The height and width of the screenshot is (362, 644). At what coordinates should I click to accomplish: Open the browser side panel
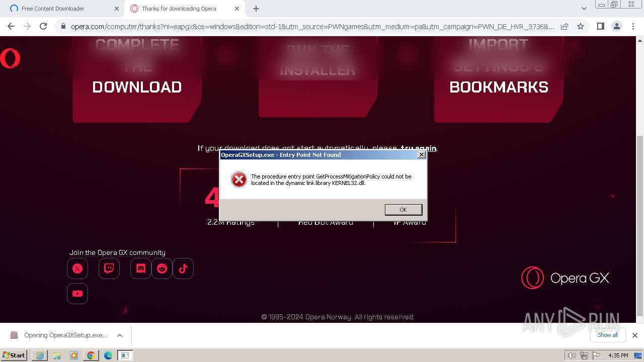600,26
